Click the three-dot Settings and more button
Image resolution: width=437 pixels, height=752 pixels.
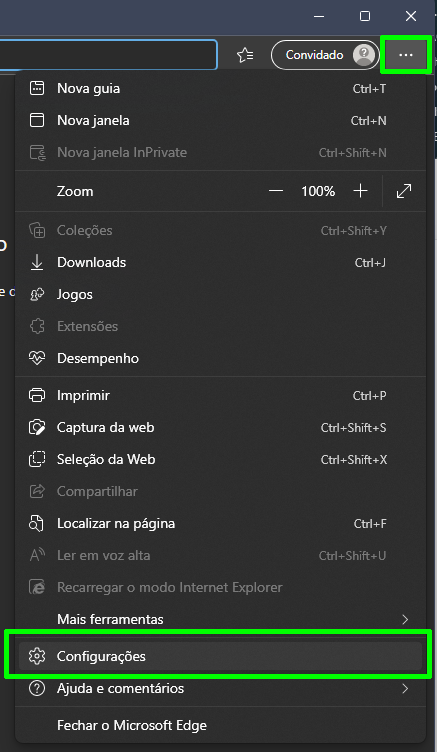406,55
